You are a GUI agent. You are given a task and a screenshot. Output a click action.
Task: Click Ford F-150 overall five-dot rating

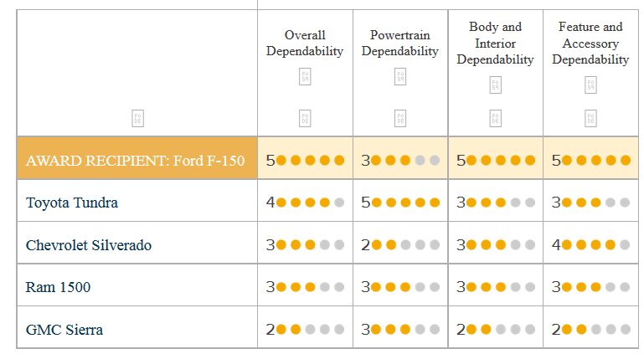pyautogui.click(x=305, y=161)
